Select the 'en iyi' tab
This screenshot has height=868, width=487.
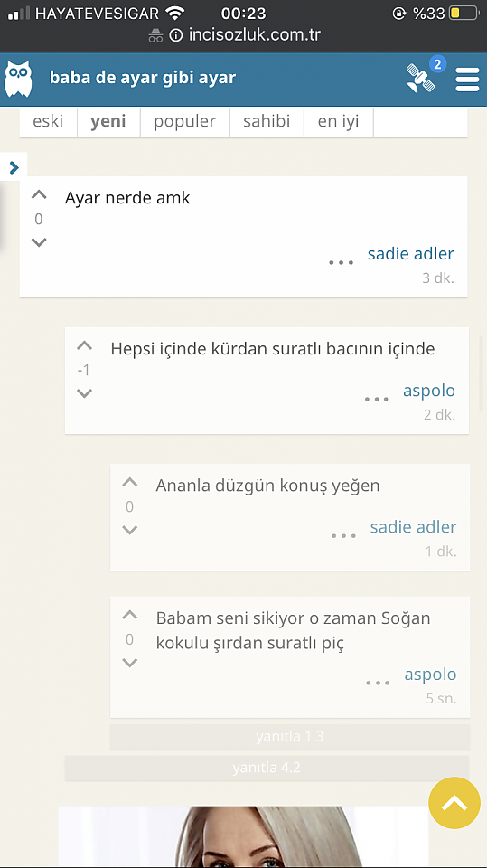pyautogui.click(x=339, y=121)
